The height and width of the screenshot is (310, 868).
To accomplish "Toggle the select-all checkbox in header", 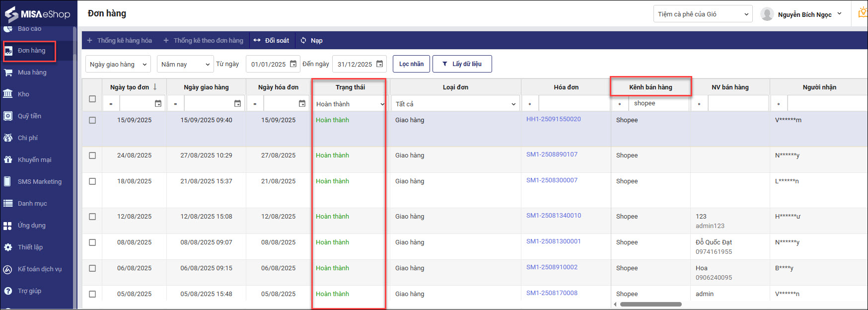I will [x=92, y=99].
